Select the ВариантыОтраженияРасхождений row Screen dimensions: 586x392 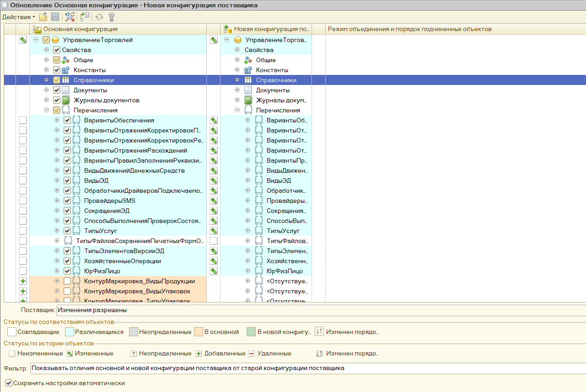(135, 150)
